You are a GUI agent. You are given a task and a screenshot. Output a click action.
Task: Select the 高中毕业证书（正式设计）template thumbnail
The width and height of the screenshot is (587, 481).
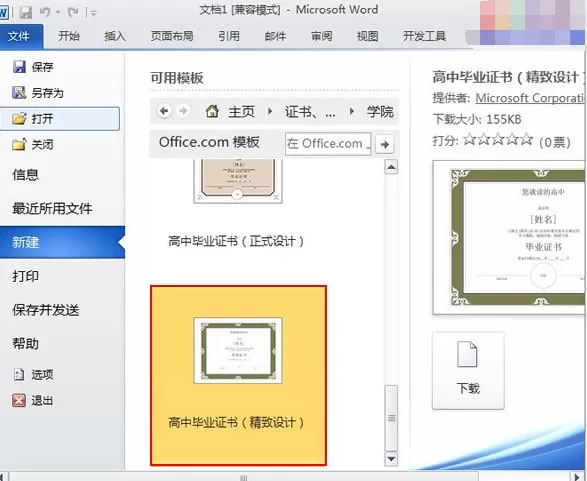[238, 181]
